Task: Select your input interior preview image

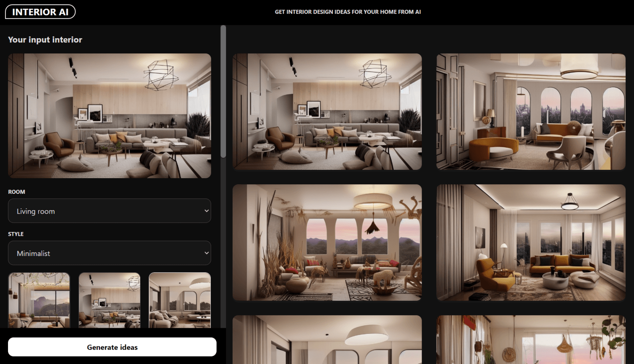Action: click(x=110, y=116)
